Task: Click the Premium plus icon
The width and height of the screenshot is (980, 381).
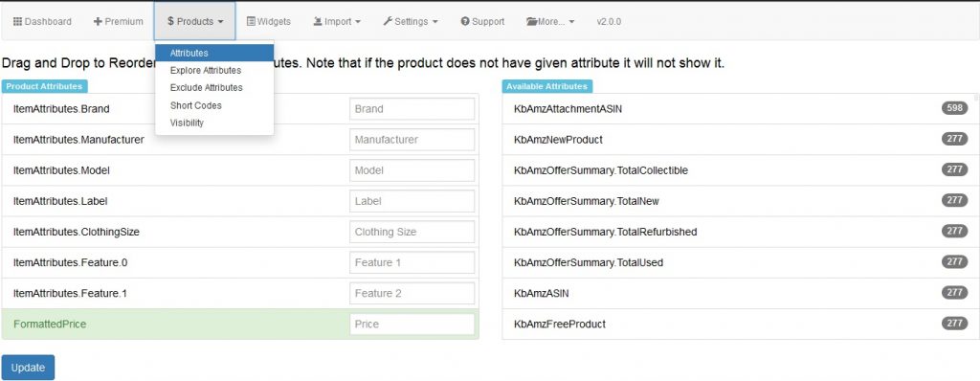Action: click(x=98, y=21)
